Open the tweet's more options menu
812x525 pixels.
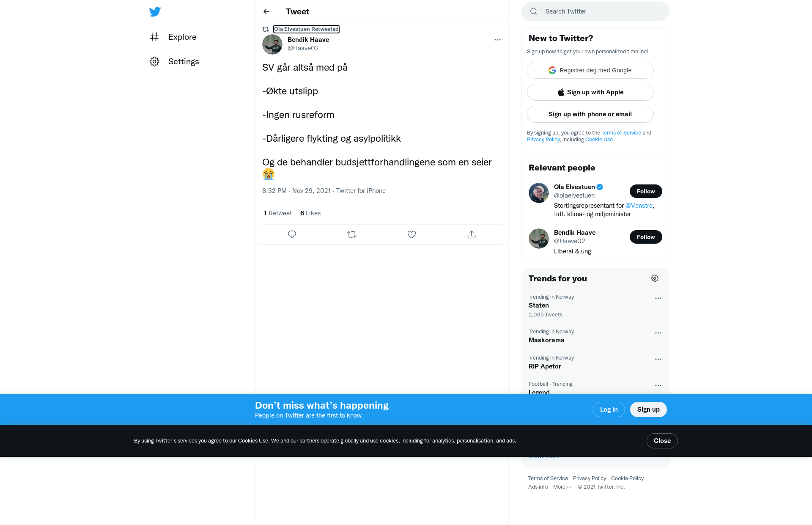(x=497, y=40)
